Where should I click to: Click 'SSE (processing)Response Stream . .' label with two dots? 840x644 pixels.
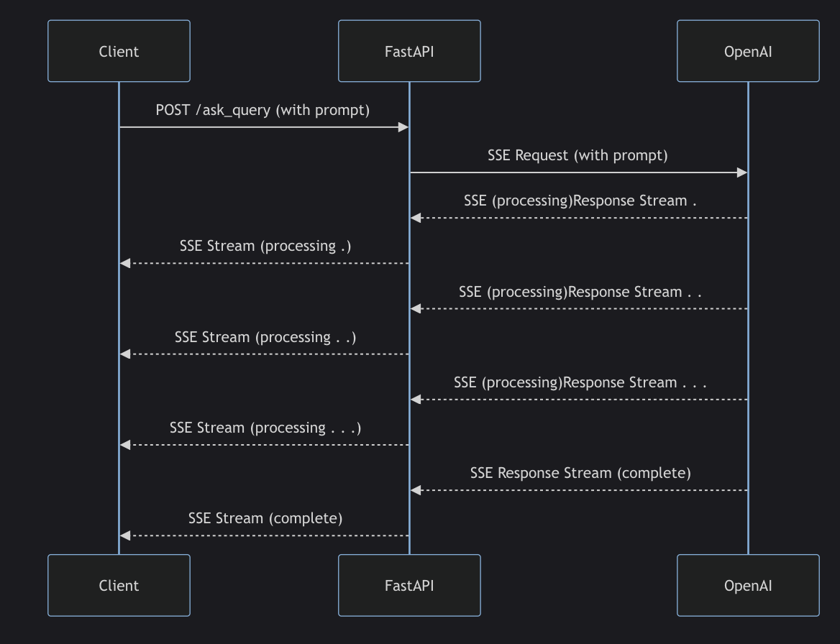point(580,292)
